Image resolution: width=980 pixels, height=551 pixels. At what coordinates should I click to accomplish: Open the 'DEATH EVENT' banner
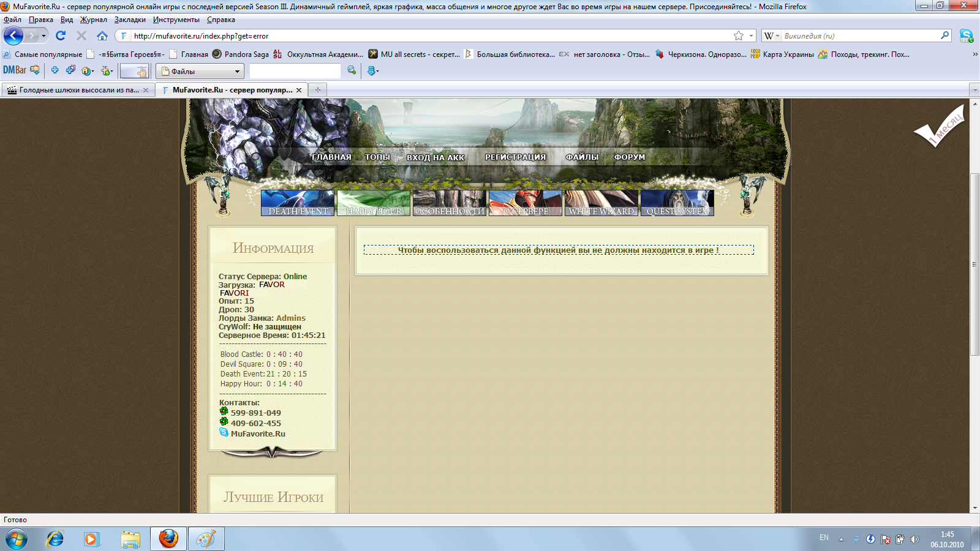298,203
